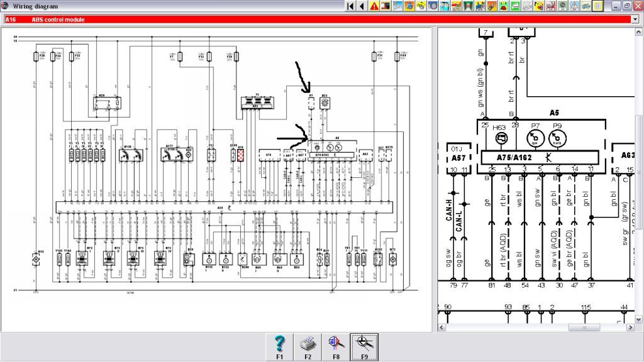Click the road warning sign toolbar icon
Viewport: 644px width, 362px height.
point(574,6)
